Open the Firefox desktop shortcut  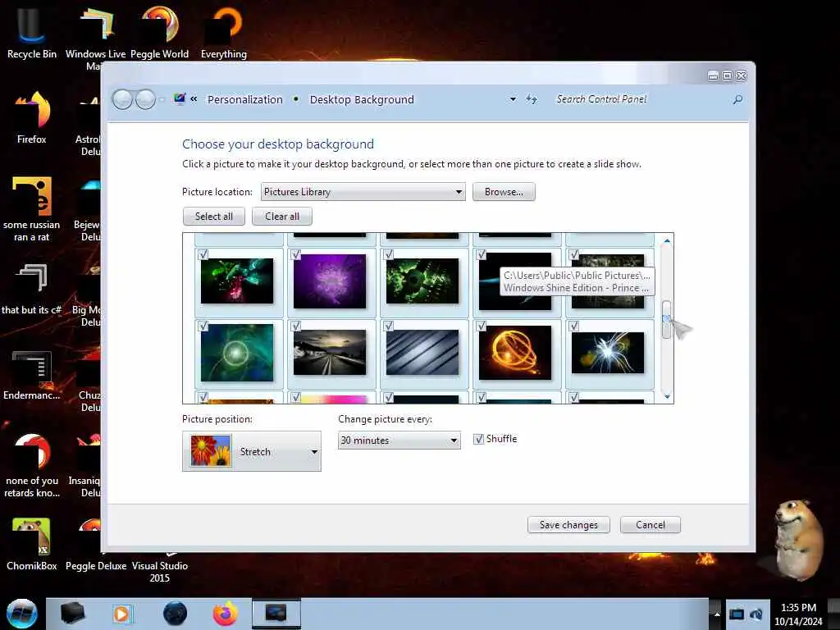(31, 116)
